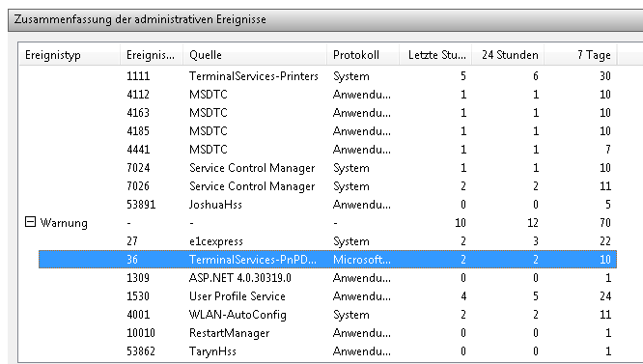643x364 pixels.
Task: Select the ASP.NET 4.0.30319.0 row
Action: tap(327, 278)
